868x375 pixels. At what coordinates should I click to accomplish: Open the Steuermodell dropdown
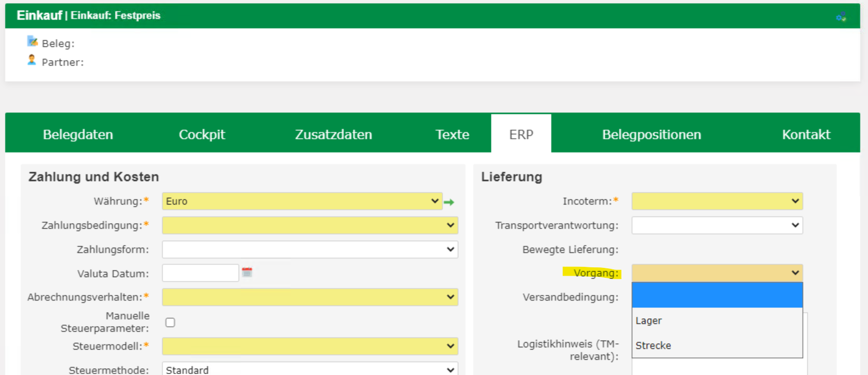click(310, 346)
